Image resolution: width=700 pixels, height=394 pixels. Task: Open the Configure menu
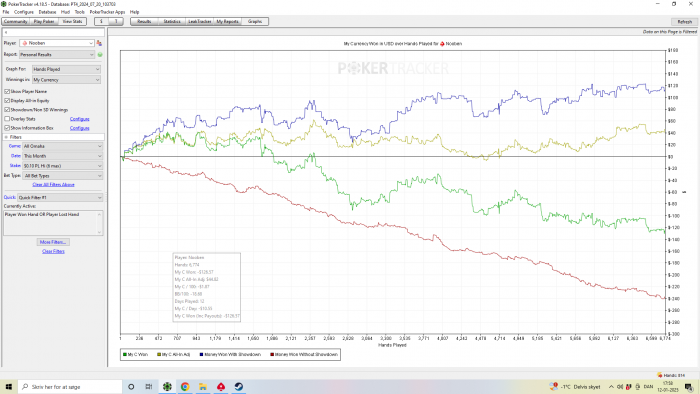click(24, 12)
